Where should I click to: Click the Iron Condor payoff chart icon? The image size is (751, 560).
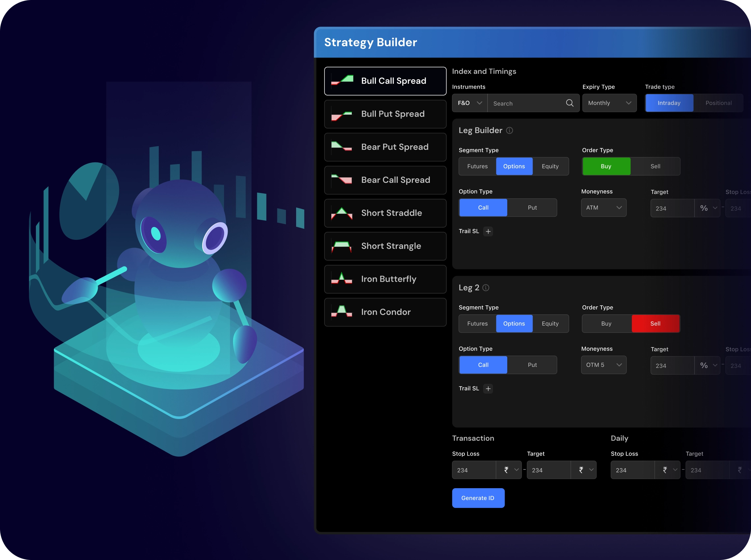click(342, 312)
